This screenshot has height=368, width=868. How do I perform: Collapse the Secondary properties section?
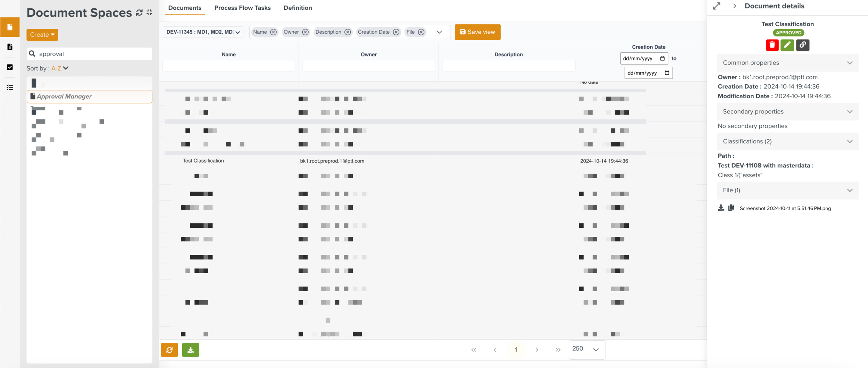tap(788, 112)
